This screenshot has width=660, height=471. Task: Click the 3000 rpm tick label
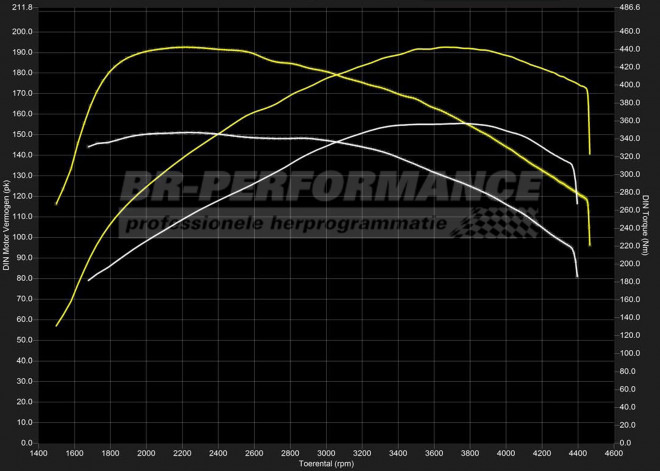[325, 453]
